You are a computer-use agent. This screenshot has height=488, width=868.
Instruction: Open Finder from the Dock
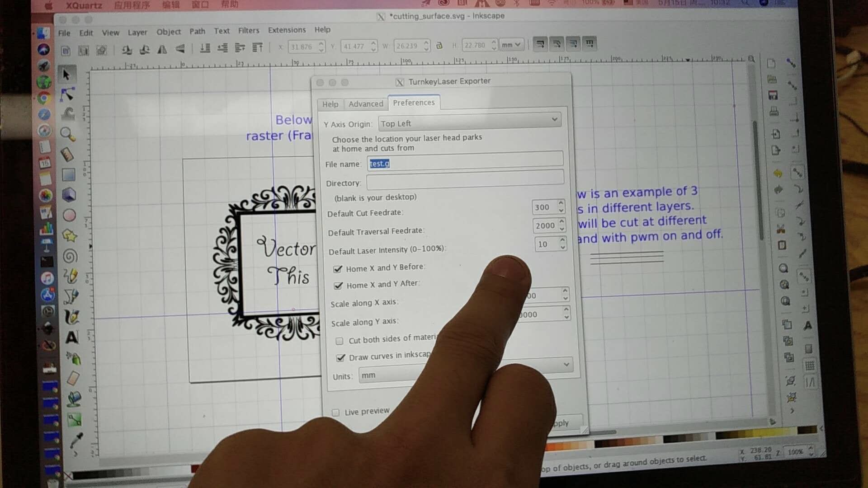click(43, 33)
